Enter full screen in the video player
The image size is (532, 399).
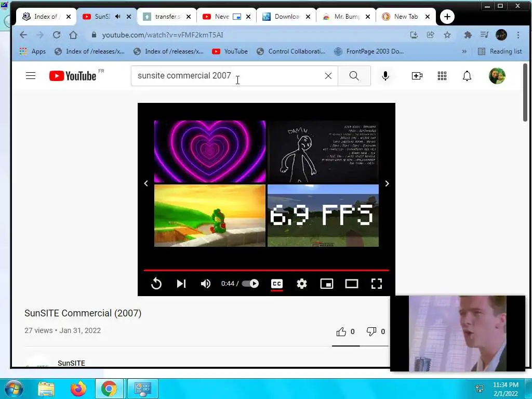click(377, 284)
